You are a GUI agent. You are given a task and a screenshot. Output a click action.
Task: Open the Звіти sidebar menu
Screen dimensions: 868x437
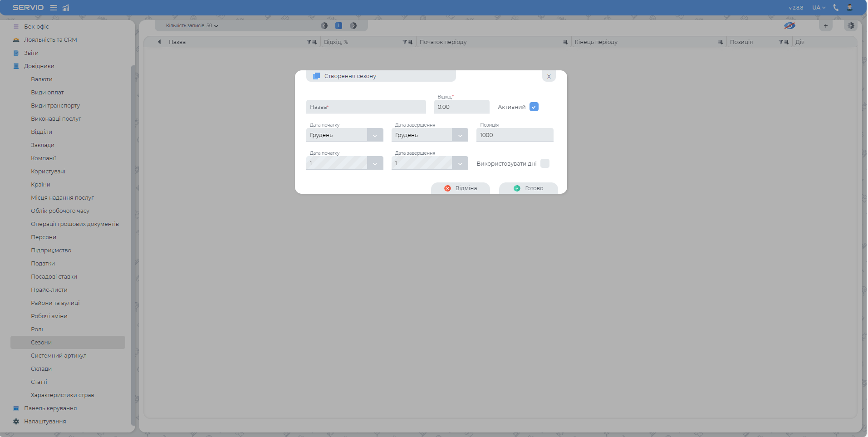31,53
